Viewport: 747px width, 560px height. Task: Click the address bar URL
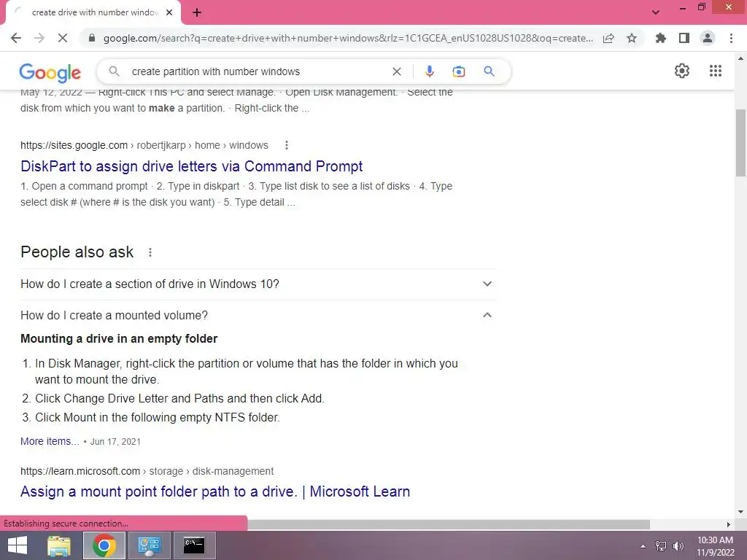pos(348,38)
